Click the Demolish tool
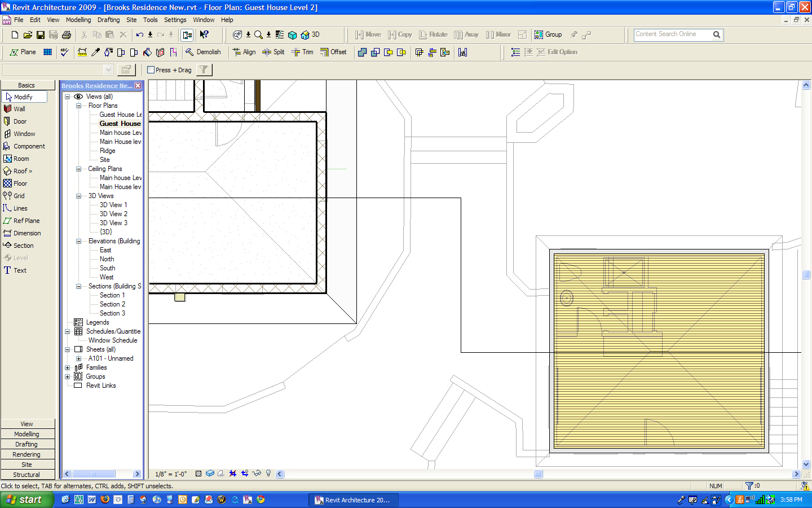This screenshot has width=812, height=508. [203, 52]
